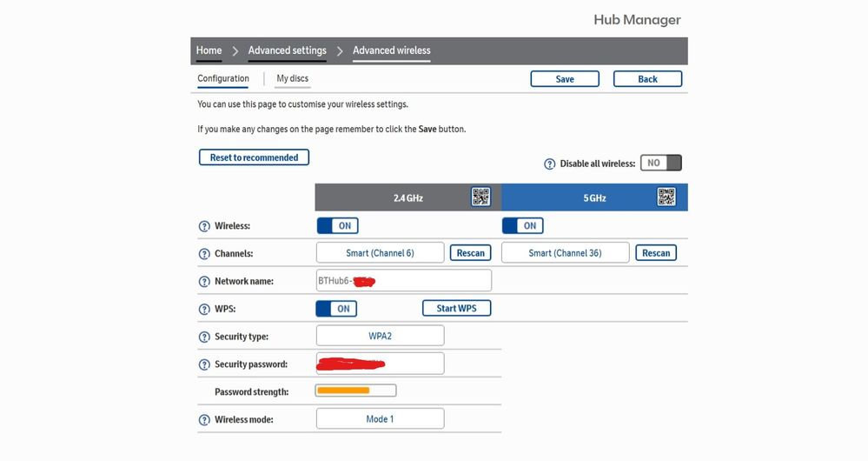Open the WPA2 security type dropdown
This screenshot has height=461, width=868.
coord(380,336)
